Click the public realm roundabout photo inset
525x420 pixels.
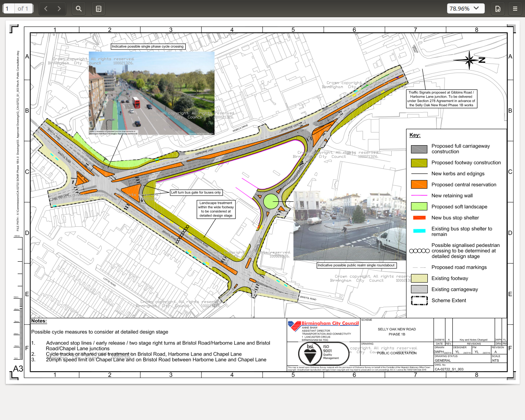[349, 225]
